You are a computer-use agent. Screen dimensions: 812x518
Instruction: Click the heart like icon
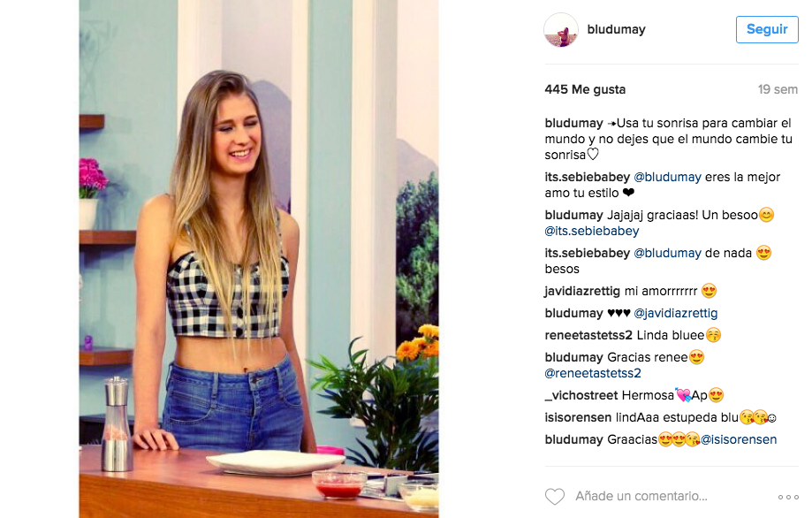(555, 496)
